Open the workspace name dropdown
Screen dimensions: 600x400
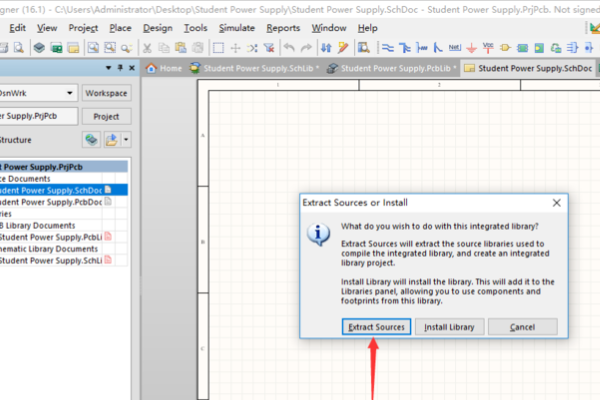[x=68, y=92]
